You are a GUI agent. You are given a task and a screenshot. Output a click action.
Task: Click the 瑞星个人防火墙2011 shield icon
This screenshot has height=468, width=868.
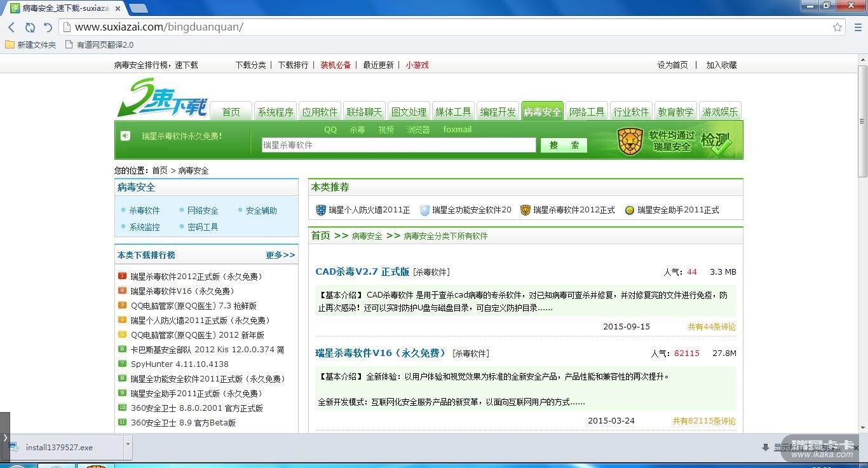[x=321, y=210]
